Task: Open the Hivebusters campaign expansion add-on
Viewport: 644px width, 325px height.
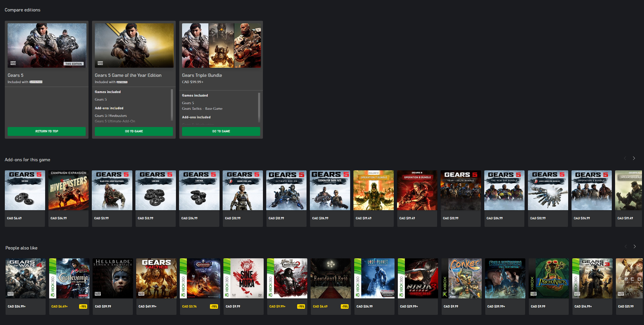Action: [68, 198]
